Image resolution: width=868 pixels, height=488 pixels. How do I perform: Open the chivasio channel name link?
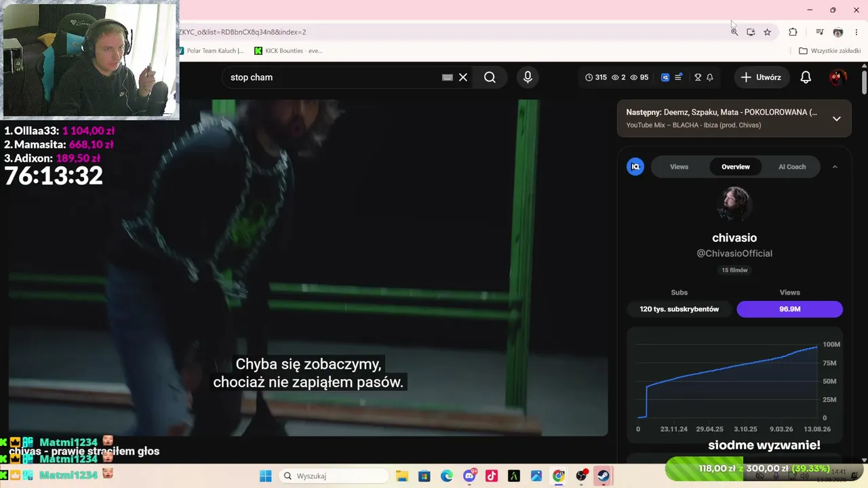[734, 238]
